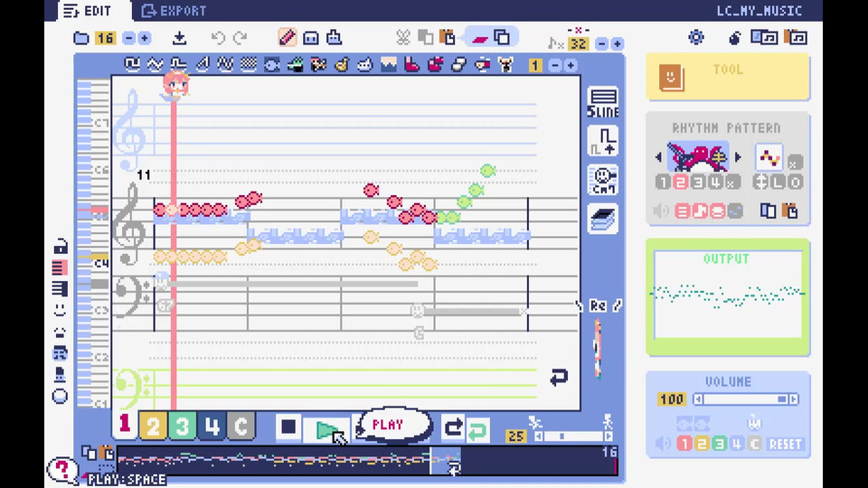Screen dimensions: 868x488
Task: Click the redo arrow icon
Action: [x=241, y=38]
